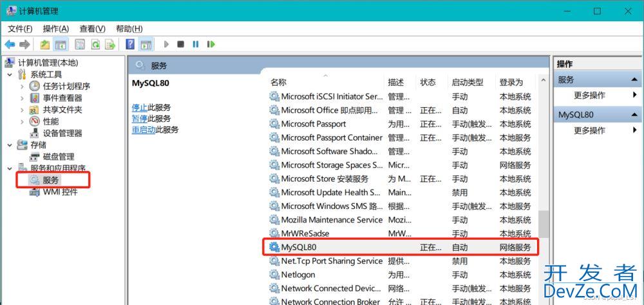Viewport: 644px width, 305px height.
Task: Open 更多操作 under the MySQL80 section
Action: [589, 131]
